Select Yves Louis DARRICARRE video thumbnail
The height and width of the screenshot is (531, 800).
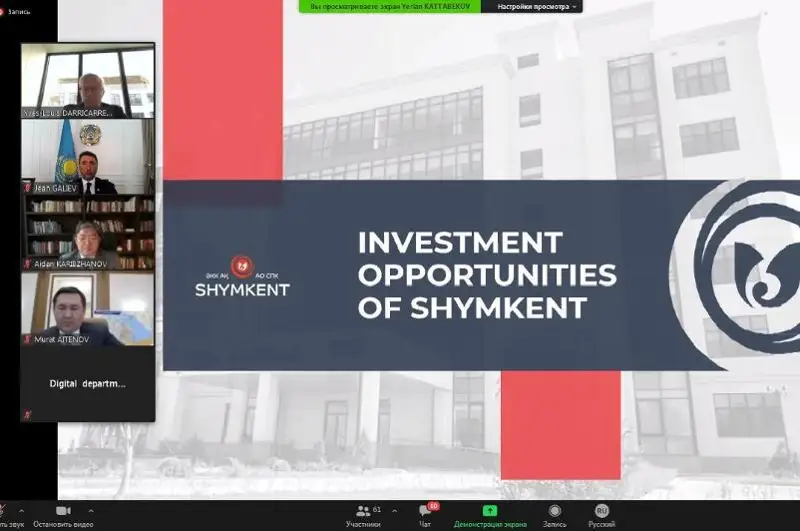click(x=88, y=81)
